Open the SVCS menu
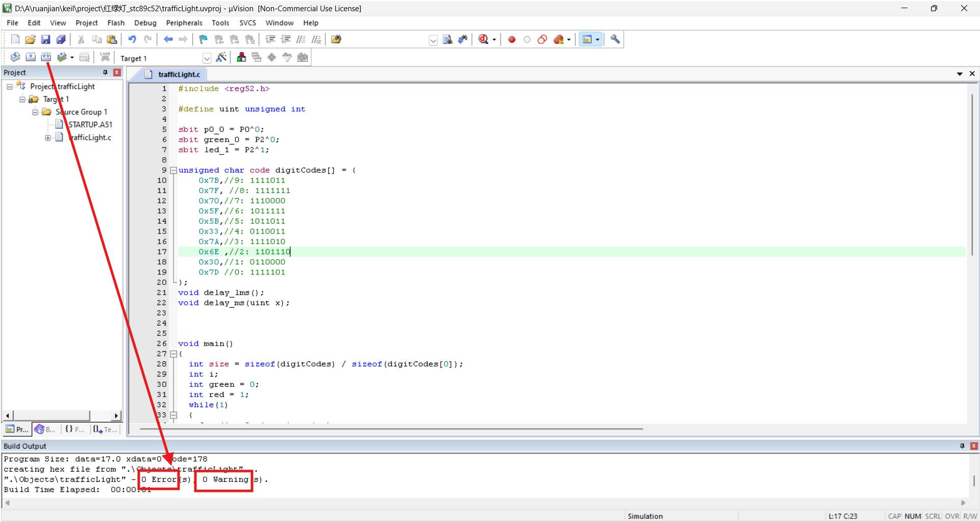 pos(248,23)
